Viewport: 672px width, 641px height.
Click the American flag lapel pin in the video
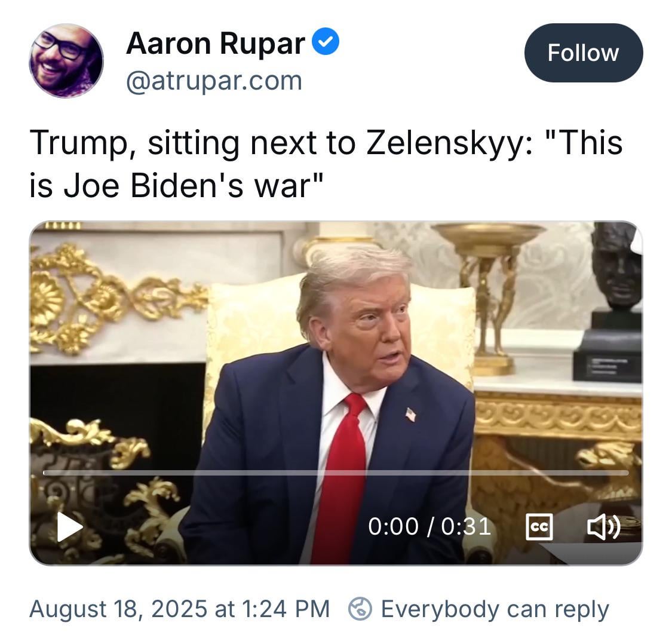(410, 415)
